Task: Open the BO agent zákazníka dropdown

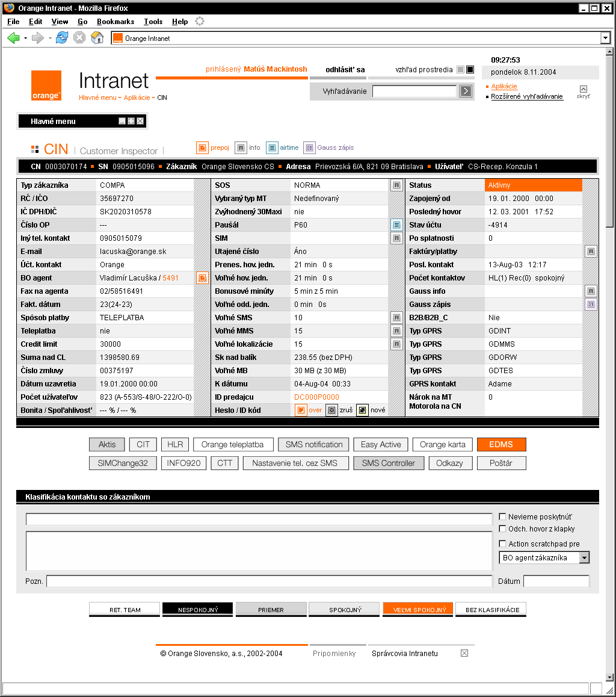Action: pos(584,557)
